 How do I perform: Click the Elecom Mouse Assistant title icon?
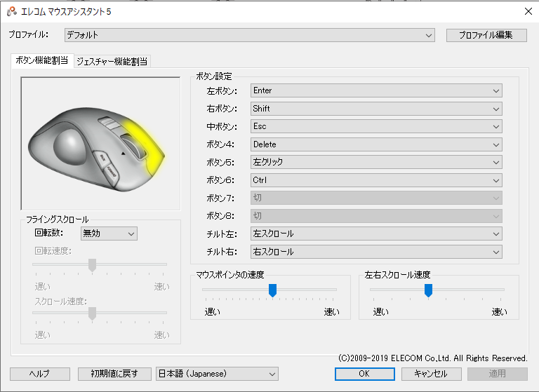(12, 12)
